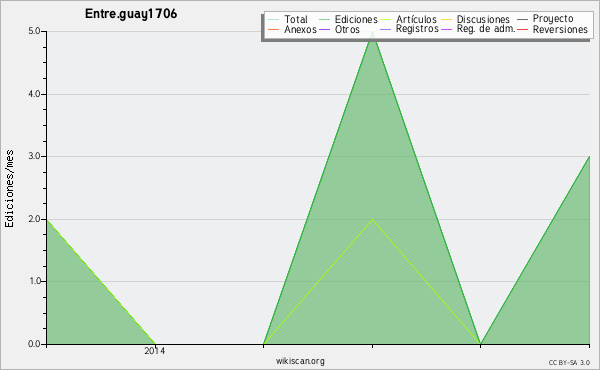
Task: Click the Ediciones/mes y-axis label
Action: point(9,189)
